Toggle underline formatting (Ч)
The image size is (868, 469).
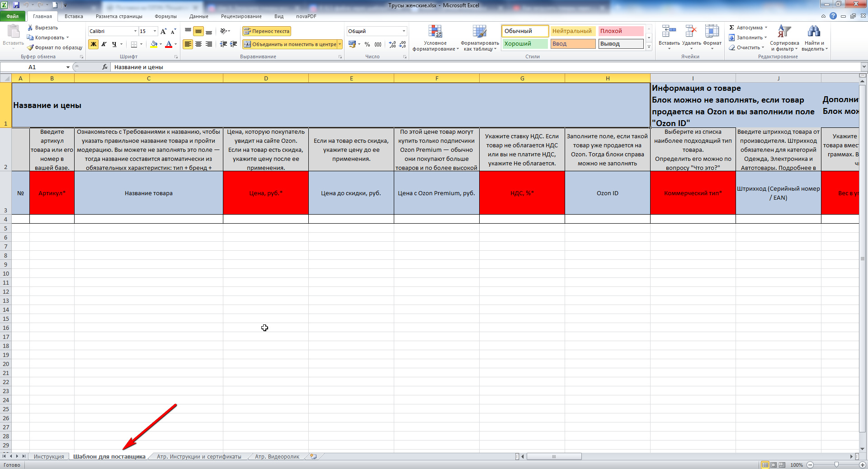[114, 44]
